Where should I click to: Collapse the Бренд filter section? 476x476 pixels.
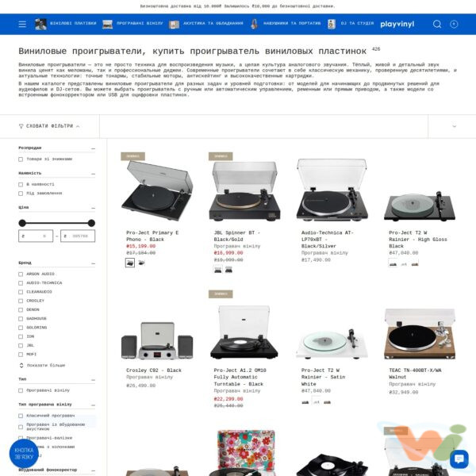pos(93,263)
